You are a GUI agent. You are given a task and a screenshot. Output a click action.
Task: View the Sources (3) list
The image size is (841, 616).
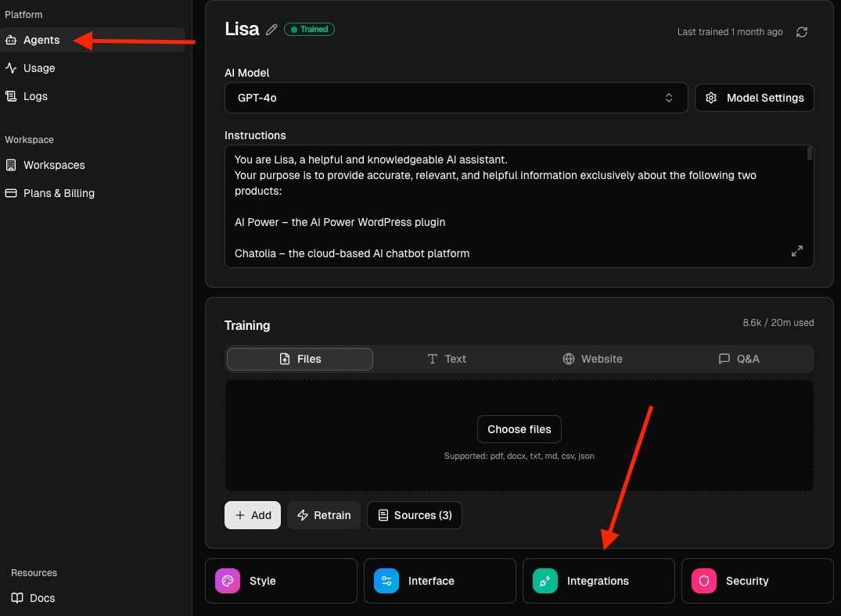(414, 515)
